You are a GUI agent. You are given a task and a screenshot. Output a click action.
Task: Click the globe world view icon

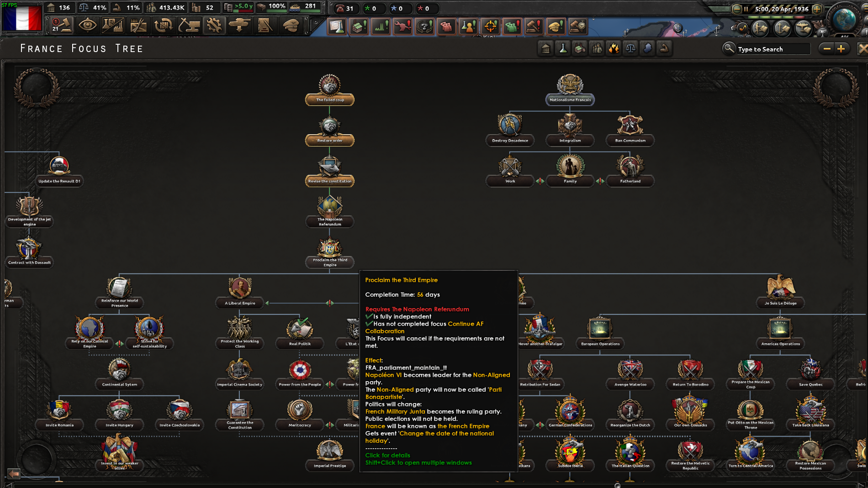click(843, 19)
